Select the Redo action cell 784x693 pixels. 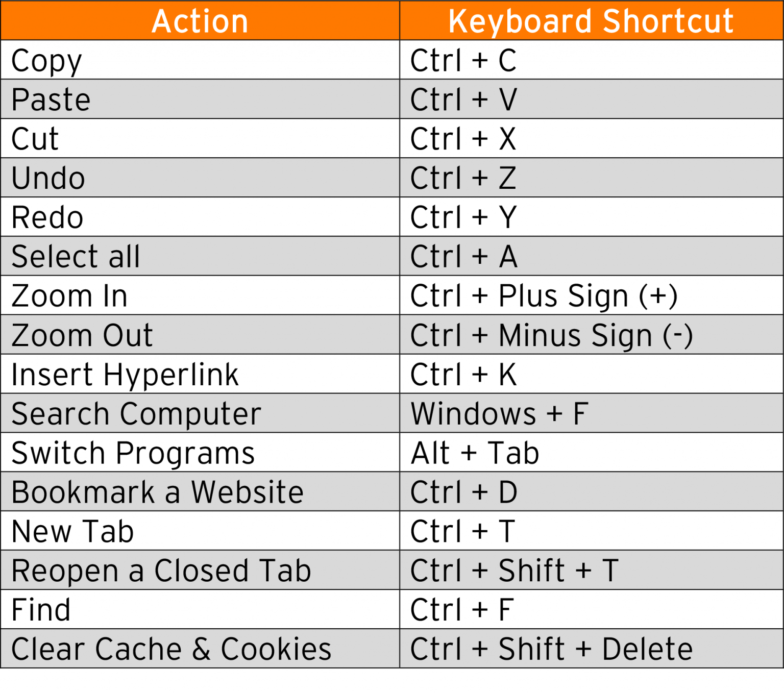(47, 217)
